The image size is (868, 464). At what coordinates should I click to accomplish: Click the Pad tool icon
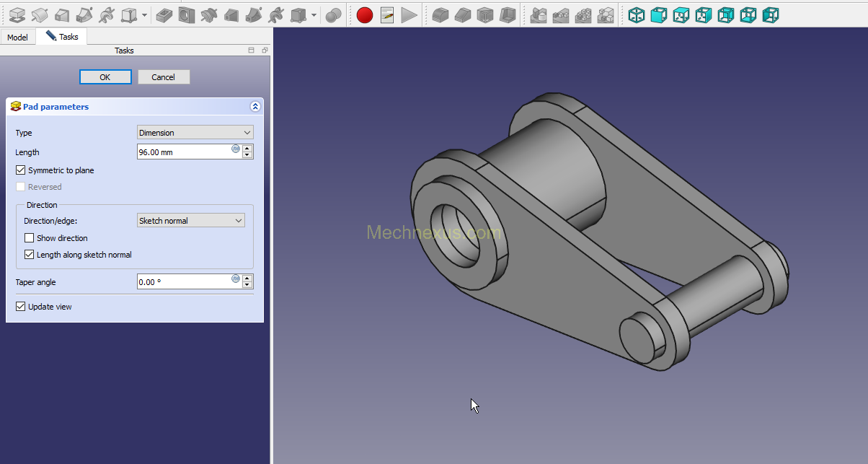click(17, 14)
